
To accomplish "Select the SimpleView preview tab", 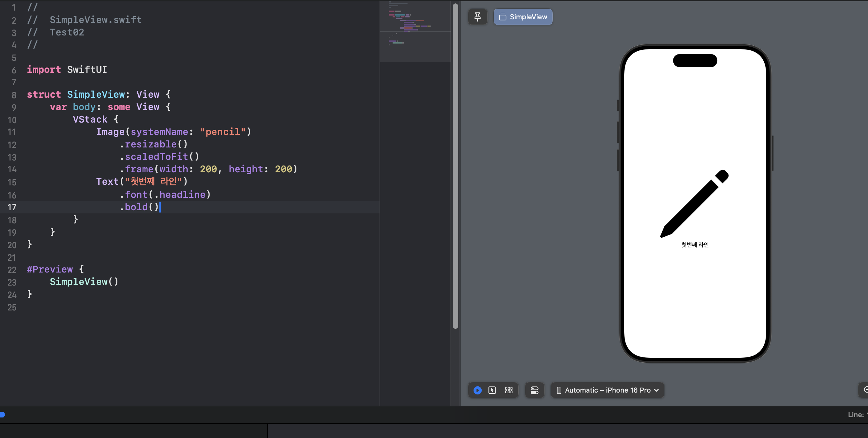I will (x=523, y=17).
